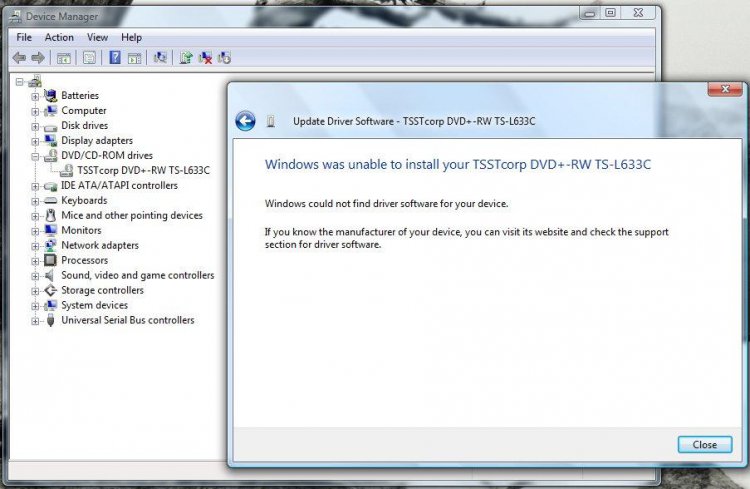This screenshot has width=750, height=489.
Task: Select the IDE ATA/ATAPI controllers label
Action: (119, 186)
